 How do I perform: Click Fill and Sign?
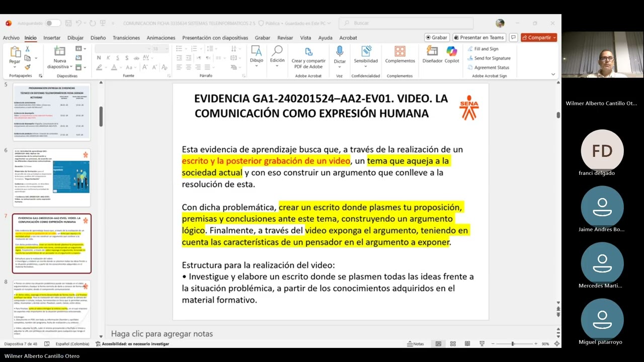pyautogui.click(x=482, y=49)
